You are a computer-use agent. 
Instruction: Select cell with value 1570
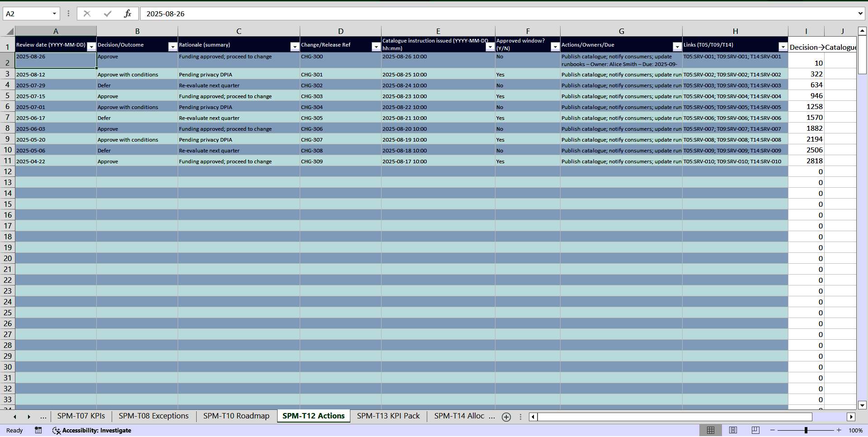point(806,118)
